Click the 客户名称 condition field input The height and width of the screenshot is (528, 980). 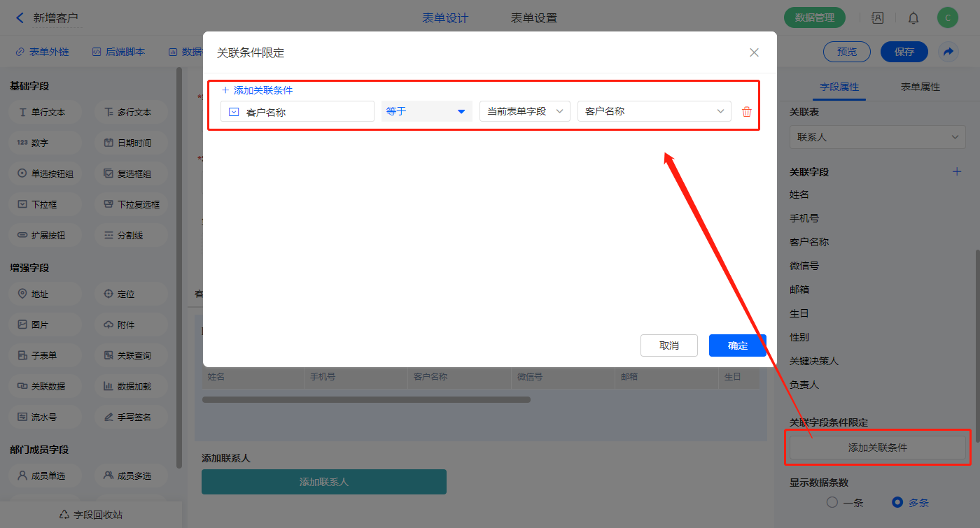297,112
